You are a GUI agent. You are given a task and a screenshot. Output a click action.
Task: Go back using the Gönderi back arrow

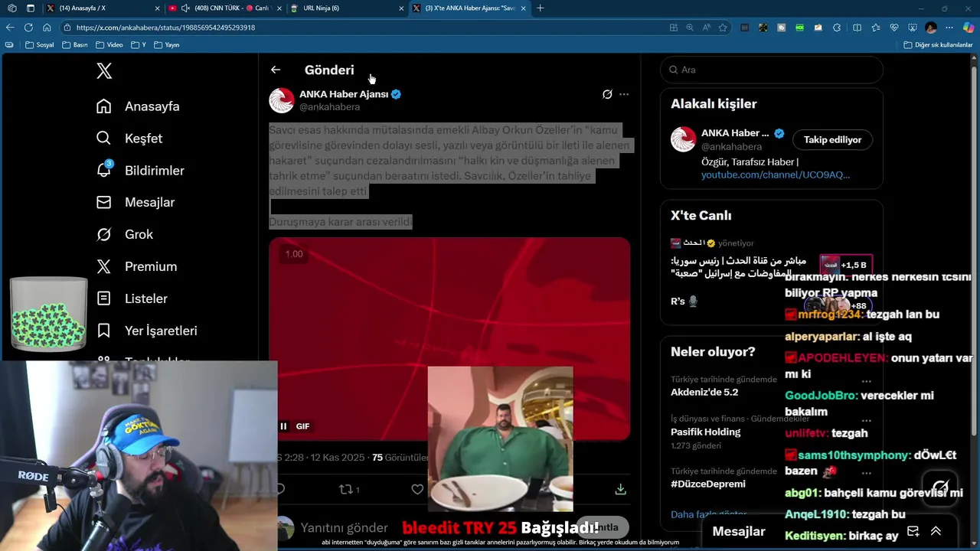click(x=276, y=70)
